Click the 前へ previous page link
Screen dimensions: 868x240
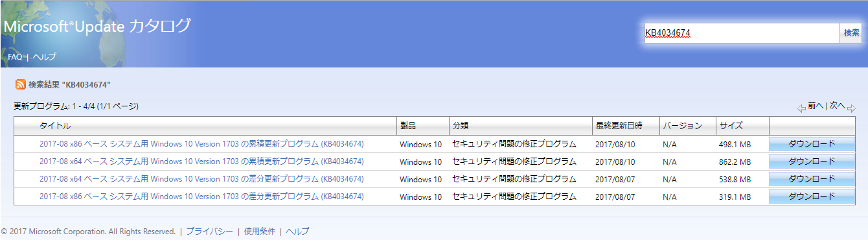816,106
